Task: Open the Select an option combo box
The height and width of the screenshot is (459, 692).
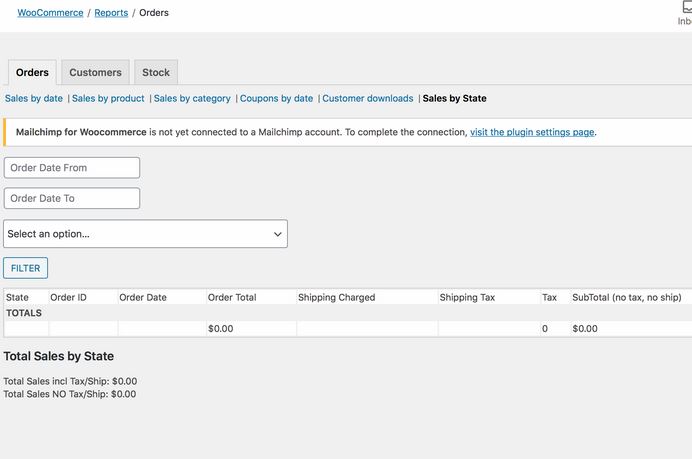Action: coord(145,233)
